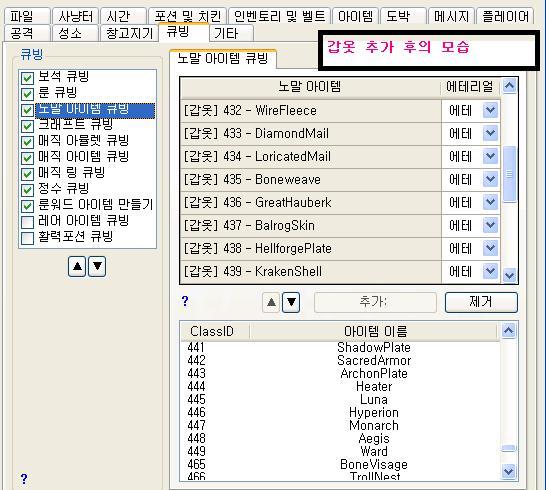Uncheck 룬 큐빙 checkbox
Image resolution: width=546 pixels, height=490 pixels.
pyautogui.click(x=27, y=94)
